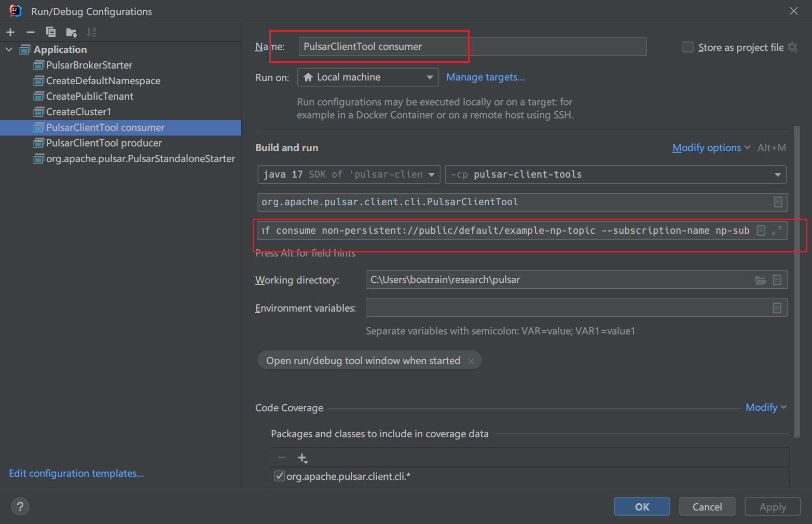Open the Run on Local machine dropdown

pos(368,77)
